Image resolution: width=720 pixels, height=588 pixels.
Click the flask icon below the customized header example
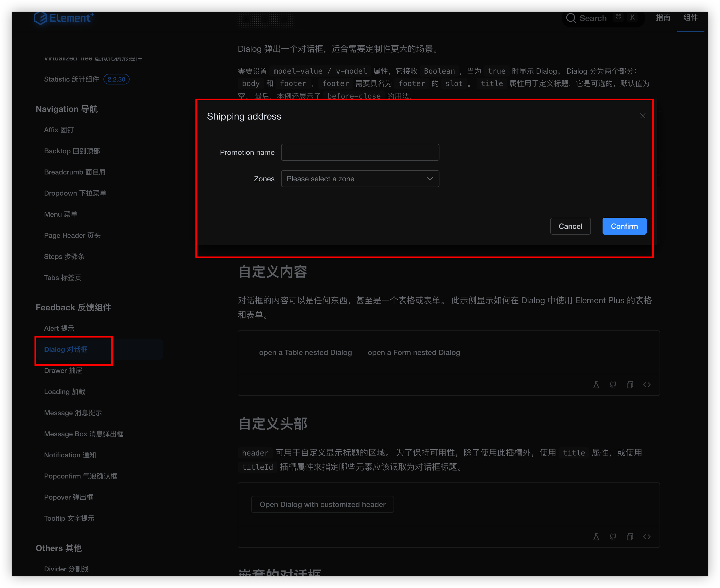click(x=596, y=537)
